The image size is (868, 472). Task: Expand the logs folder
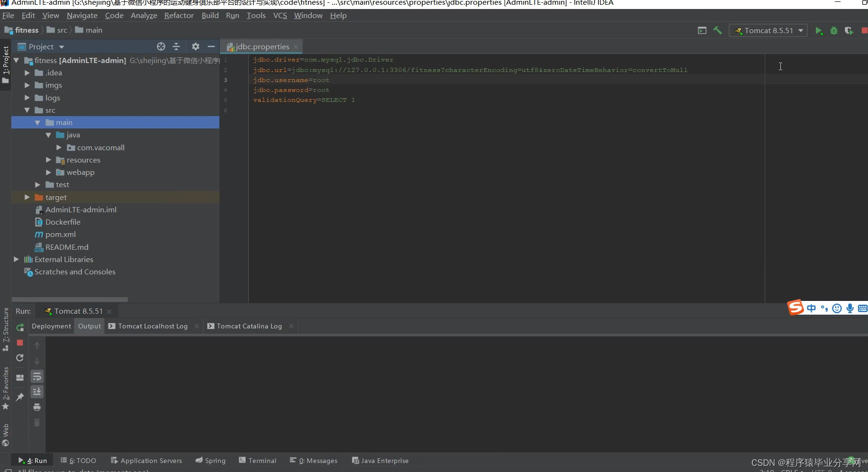click(x=27, y=98)
